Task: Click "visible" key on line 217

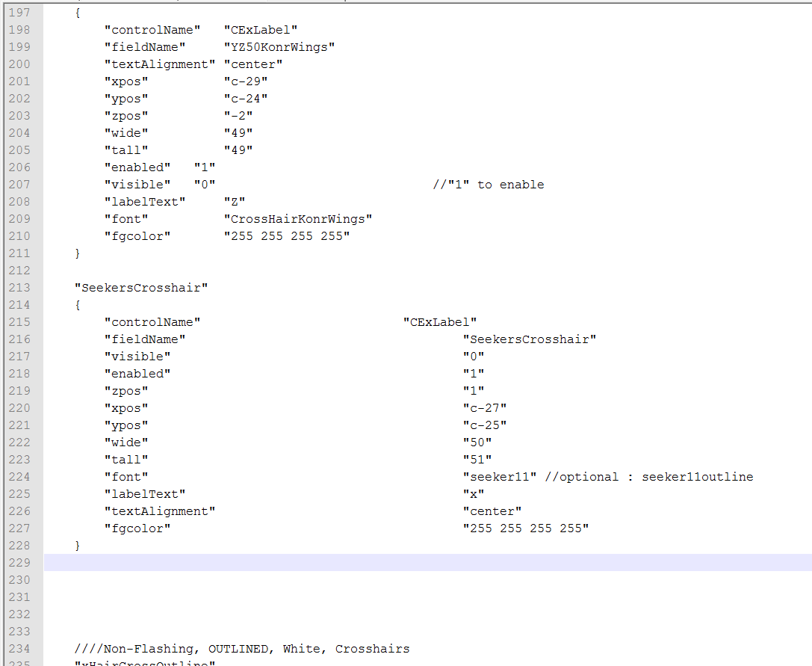Action: coord(137,357)
